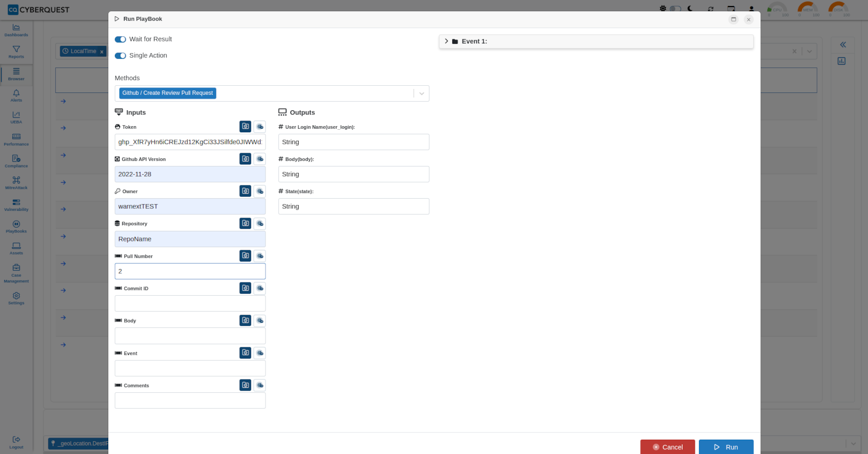The image size is (868, 454).
Task: Open Performance in the sidebar
Action: tap(16, 139)
